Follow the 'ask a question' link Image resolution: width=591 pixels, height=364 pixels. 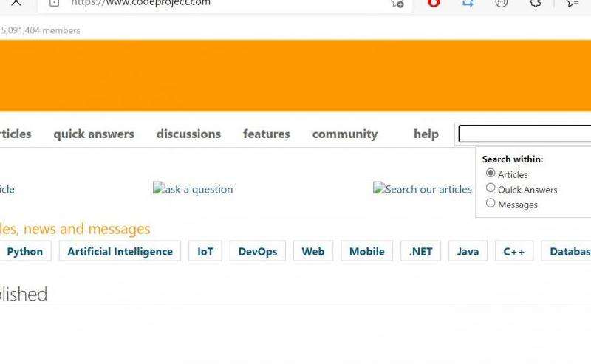pyautogui.click(x=193, y=189)
